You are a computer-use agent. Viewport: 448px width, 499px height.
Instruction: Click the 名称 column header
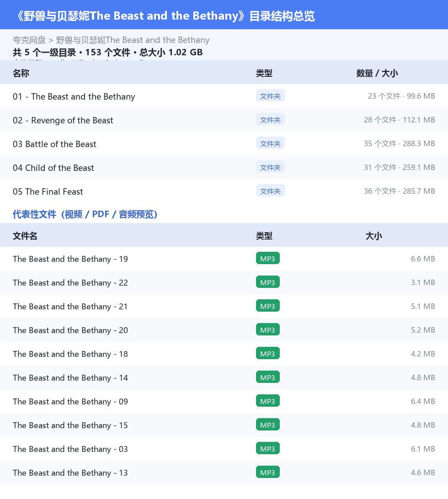click(x=21, y=73)
